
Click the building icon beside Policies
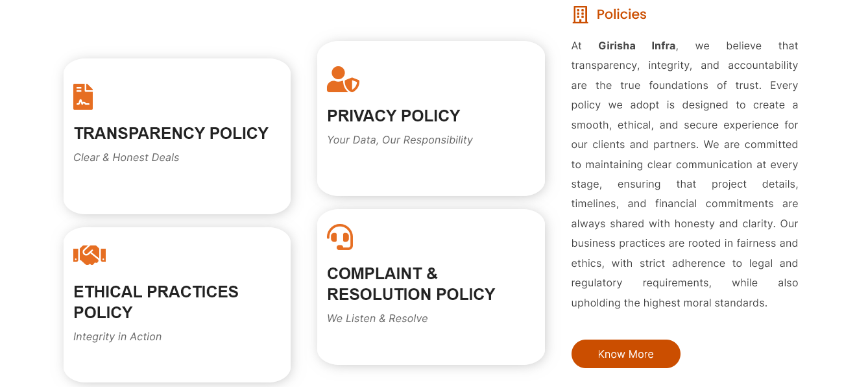(x=580, y=14)
